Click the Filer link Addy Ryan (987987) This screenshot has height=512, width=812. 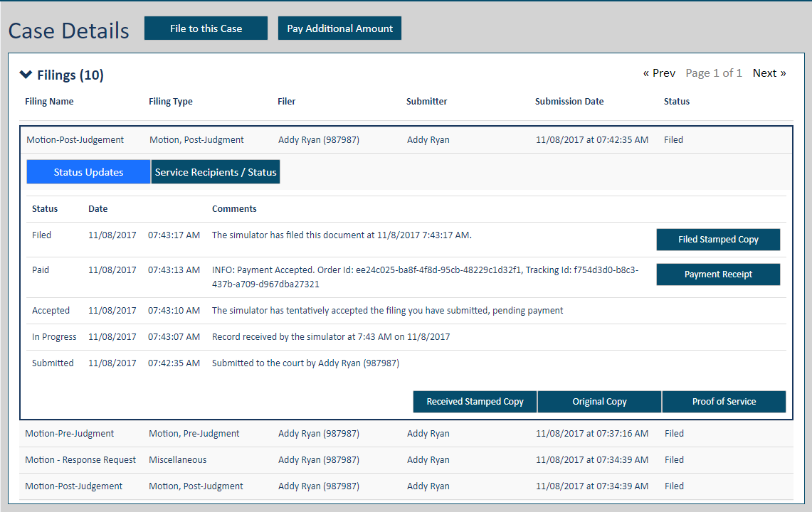pyautogui.click(x=318, y=139)
